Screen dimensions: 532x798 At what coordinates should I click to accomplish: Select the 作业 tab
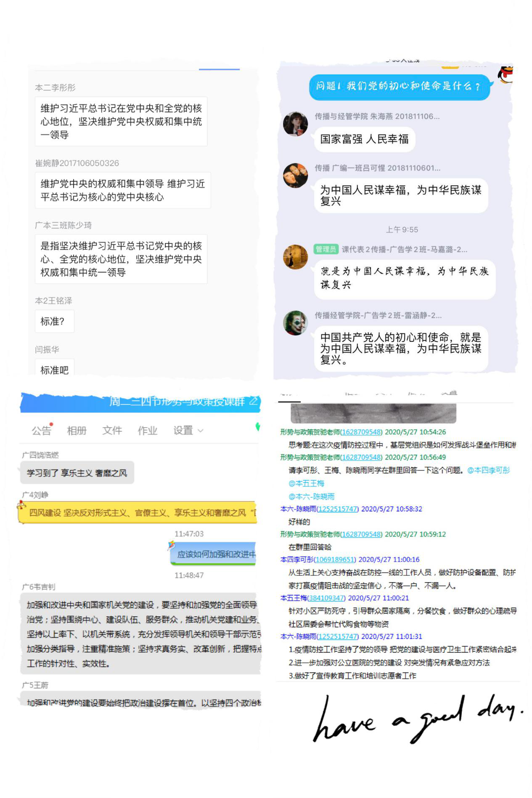point(147,431)
